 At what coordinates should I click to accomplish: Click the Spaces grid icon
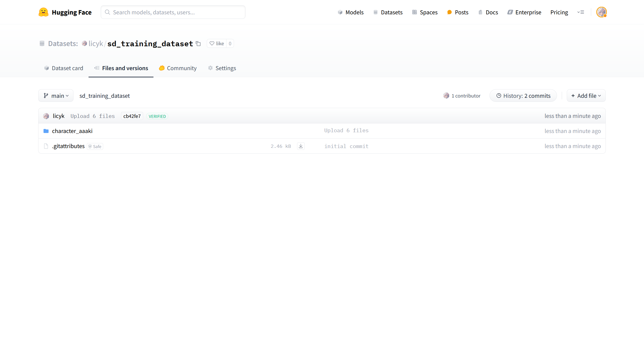[414, 12]
